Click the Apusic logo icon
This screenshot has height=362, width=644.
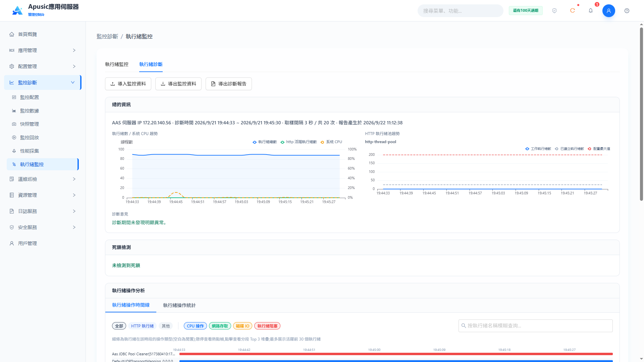17,11
